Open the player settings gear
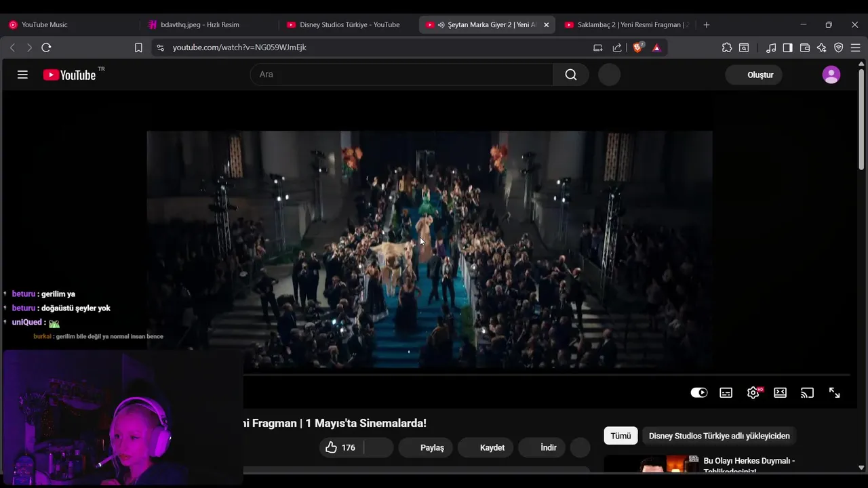 pyautogui.click(x=753, y=392)
